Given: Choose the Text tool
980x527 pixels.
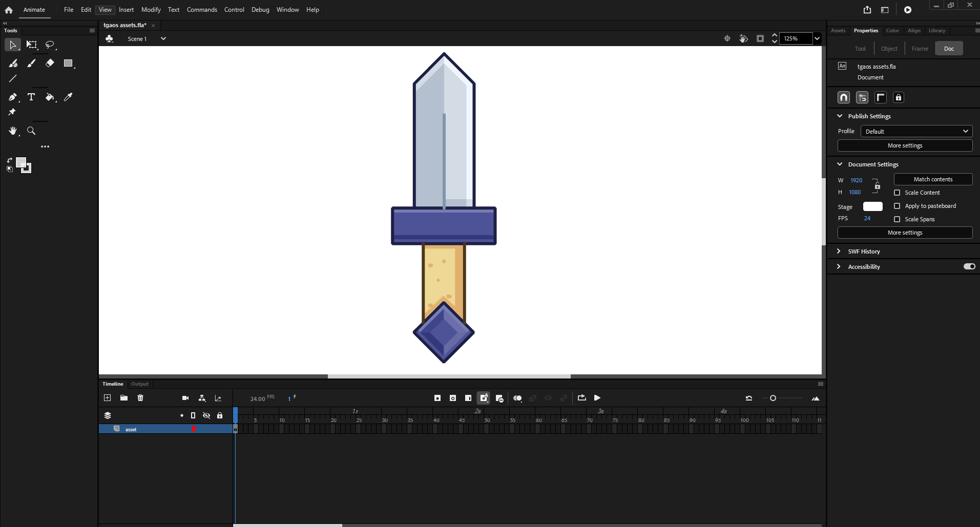Looking at the screenshot, I should point(31,97).
